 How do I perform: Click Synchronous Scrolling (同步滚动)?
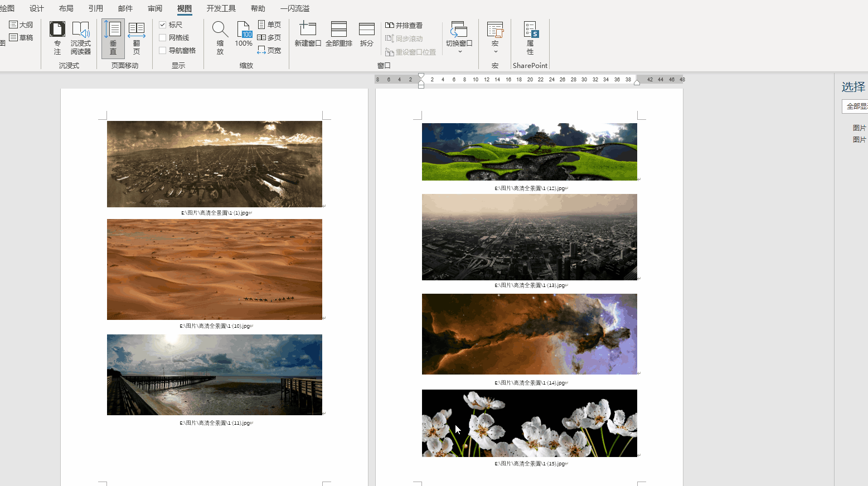404,38
